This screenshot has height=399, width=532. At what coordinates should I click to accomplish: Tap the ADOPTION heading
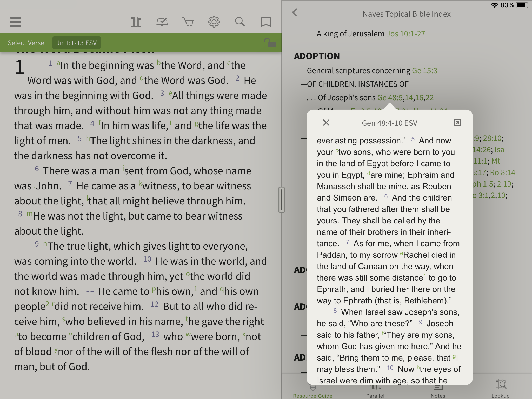pos(317,56)
